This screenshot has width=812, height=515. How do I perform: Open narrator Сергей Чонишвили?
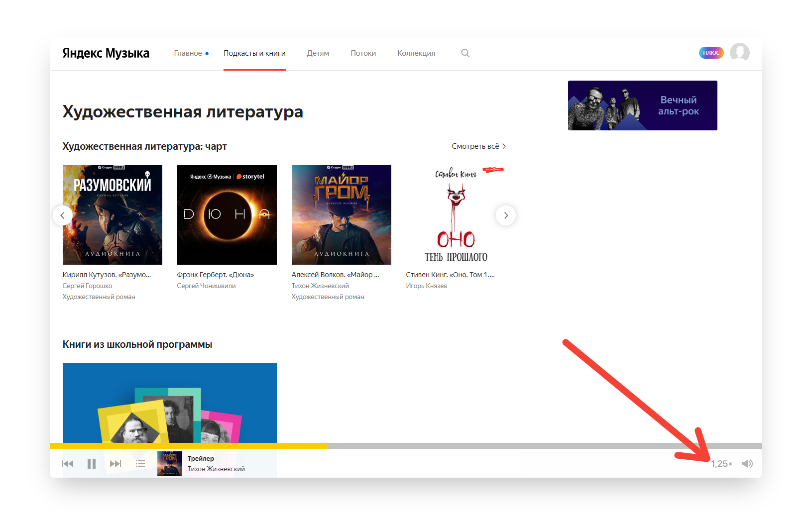(x=206, y=286)
